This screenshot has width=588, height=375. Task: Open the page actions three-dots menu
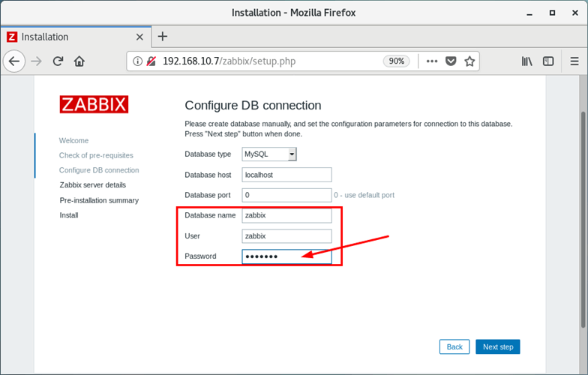pos(432,61)
